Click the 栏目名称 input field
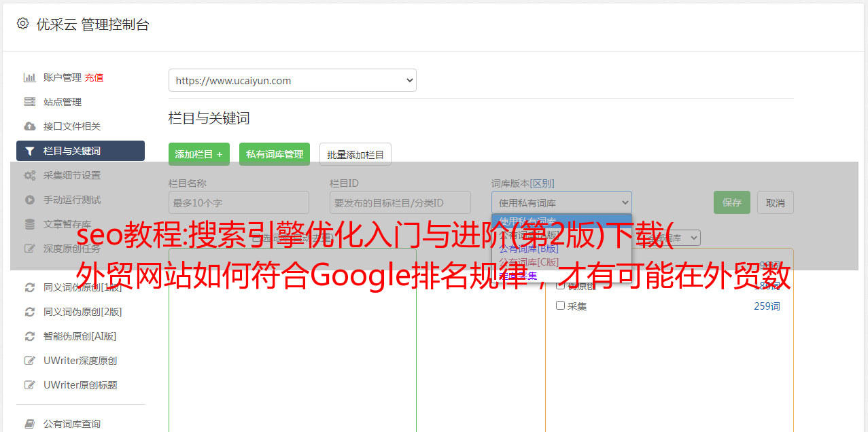 [x=239, y=202]
